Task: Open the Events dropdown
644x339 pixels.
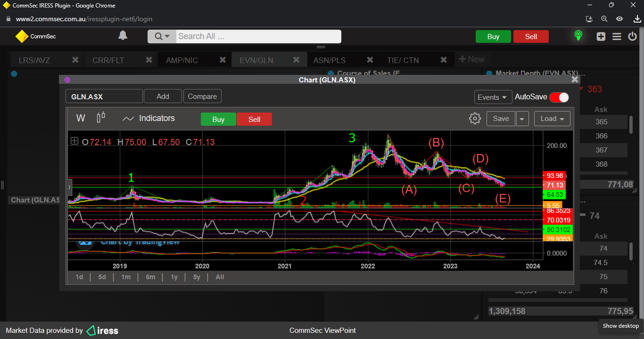Action: (x=493, y=97)
